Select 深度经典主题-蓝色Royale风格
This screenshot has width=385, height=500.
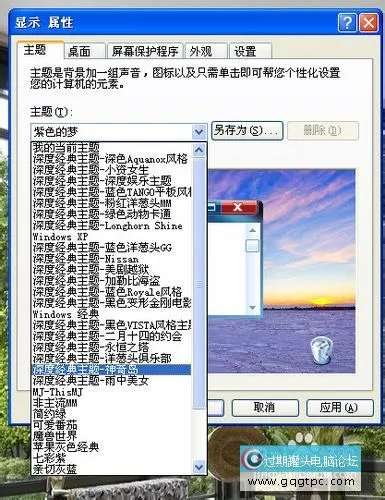coord(111,292)
